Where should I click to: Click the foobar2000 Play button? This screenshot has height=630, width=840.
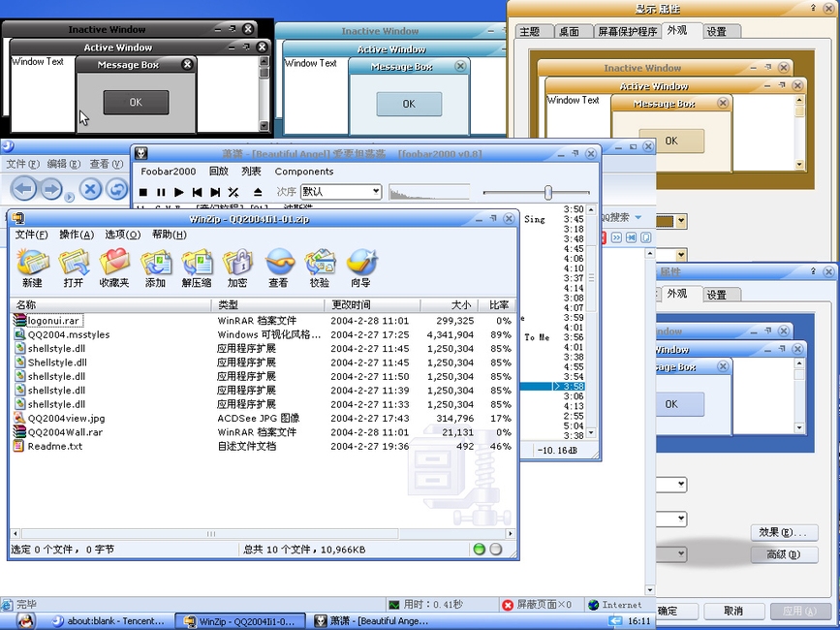click(x=179, y=192)
